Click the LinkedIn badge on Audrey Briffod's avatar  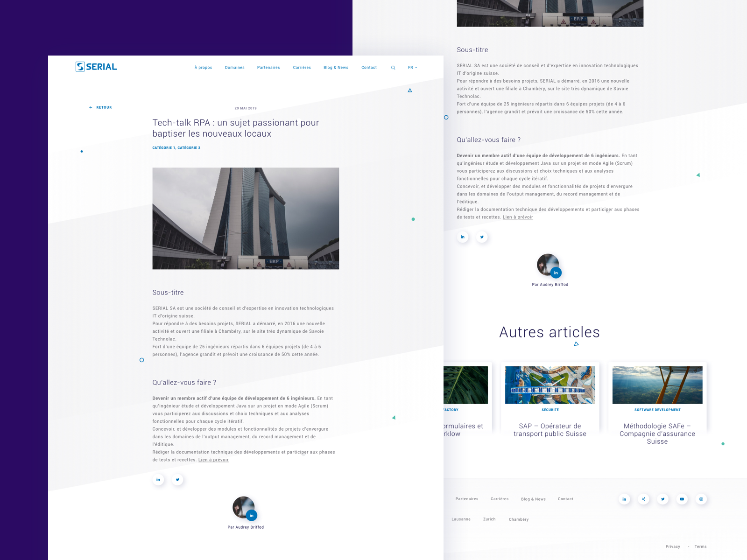coord(252,515)
